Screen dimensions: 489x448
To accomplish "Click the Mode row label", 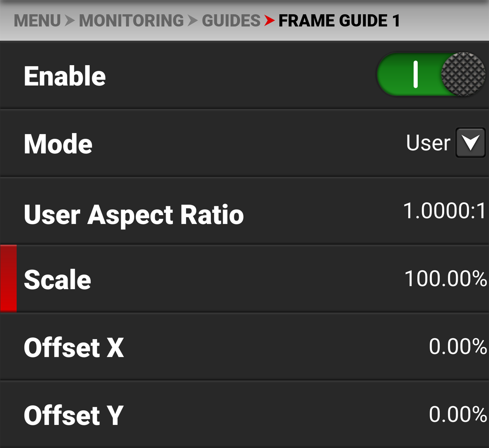I will click(58, 144).
